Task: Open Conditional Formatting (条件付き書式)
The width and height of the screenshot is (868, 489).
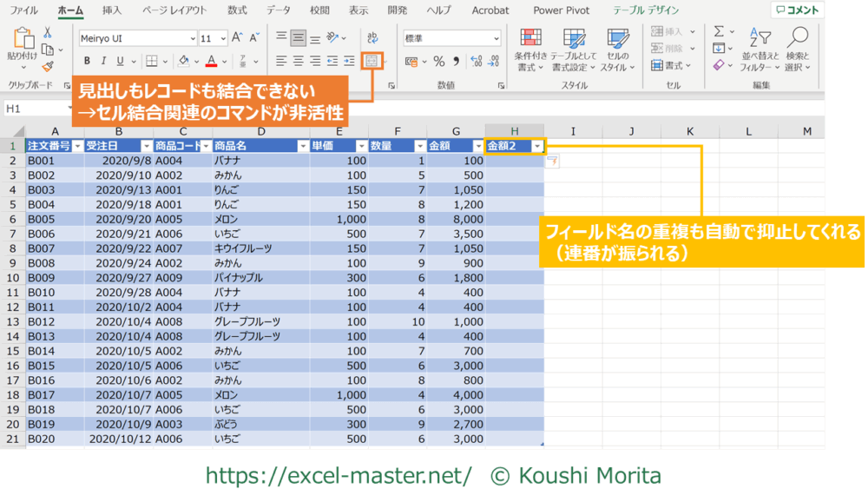Action: click(x=530, y=50)
